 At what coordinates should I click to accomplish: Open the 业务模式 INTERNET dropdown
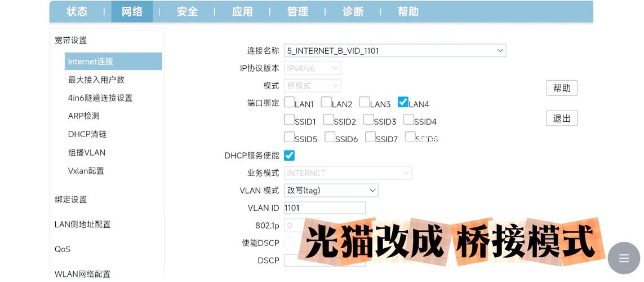point(348,173)
